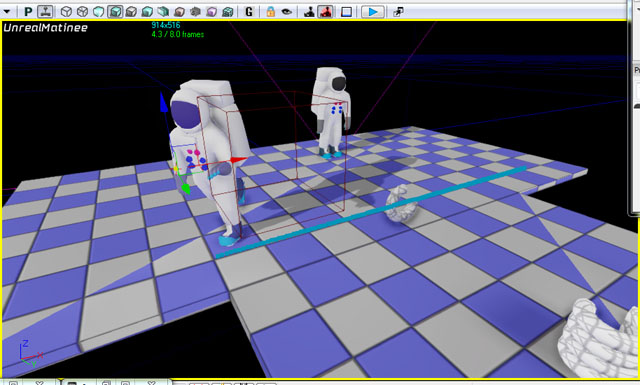Toggle the eye visibility icon in toolbar

click(x=287, y=12)
